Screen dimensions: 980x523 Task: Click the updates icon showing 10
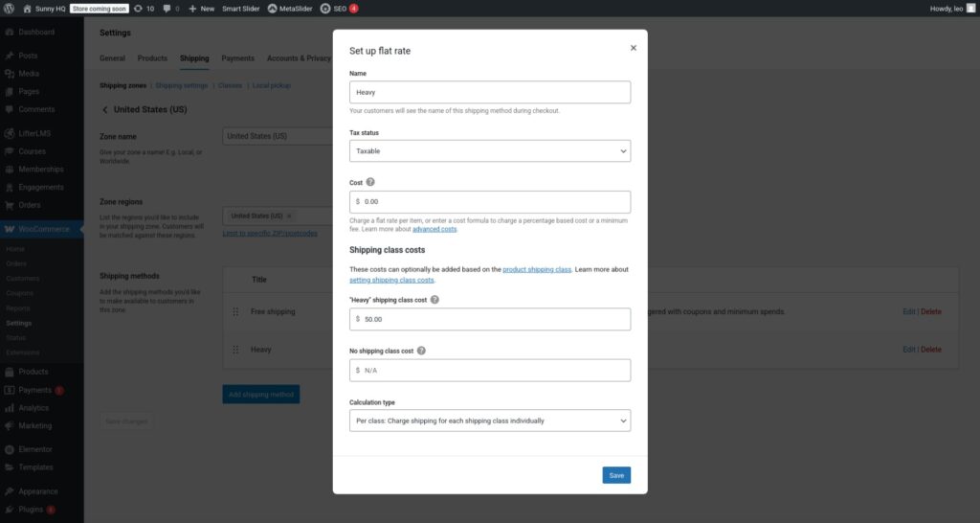click(x=139, y=8)
